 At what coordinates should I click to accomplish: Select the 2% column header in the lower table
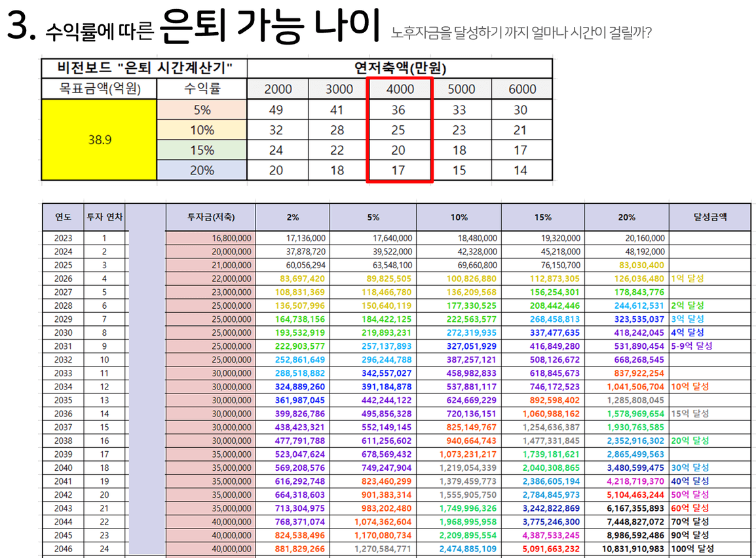click(x=292, y=217)
